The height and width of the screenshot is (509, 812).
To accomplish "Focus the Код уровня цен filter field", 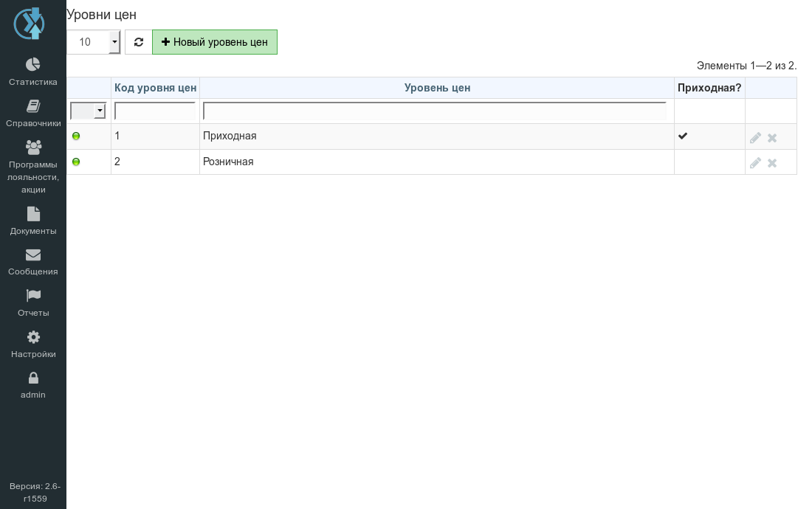I will click(x=155, y=111).
